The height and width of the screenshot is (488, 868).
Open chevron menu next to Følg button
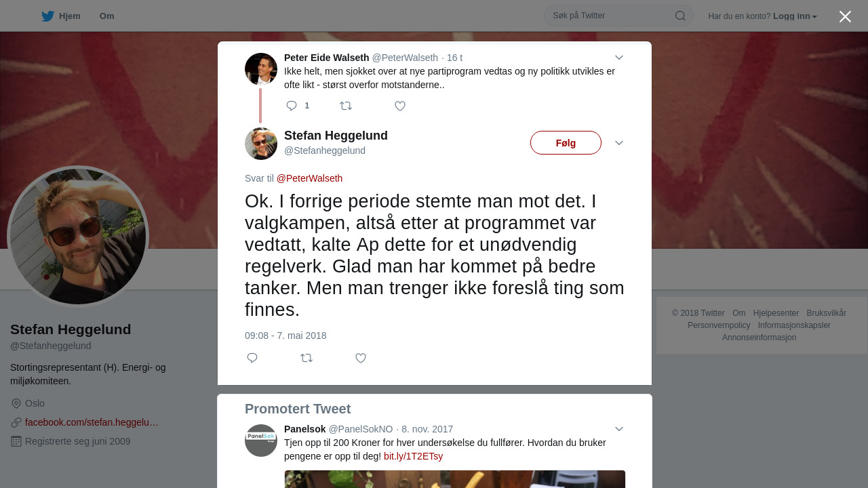pyautogui.click(x=619, y=143)
